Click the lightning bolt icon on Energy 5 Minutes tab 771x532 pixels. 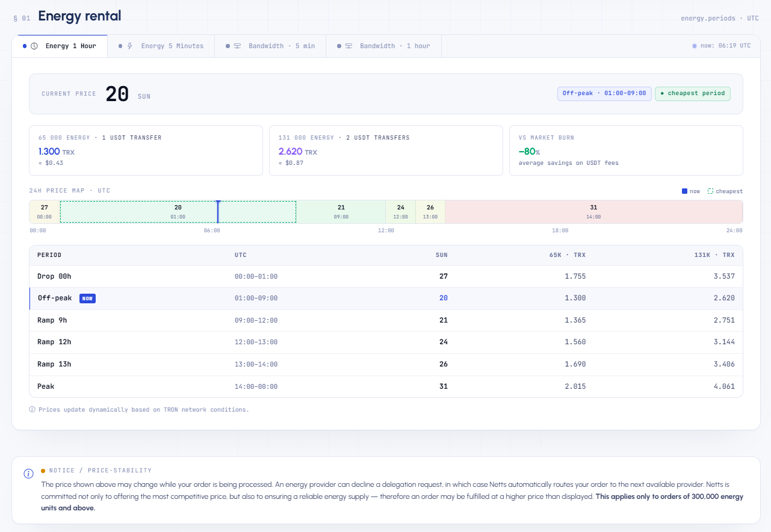[x=129, y=46]
